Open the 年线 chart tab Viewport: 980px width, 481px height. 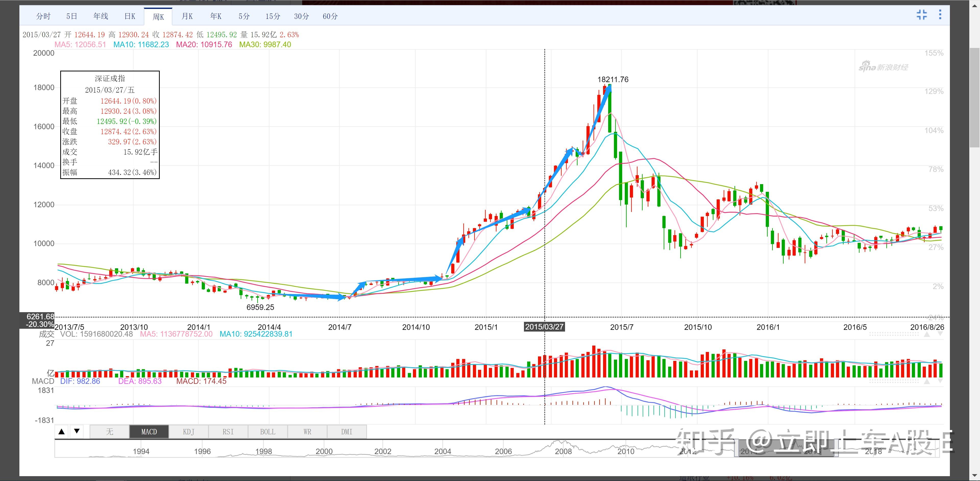[x=101, y=16]
